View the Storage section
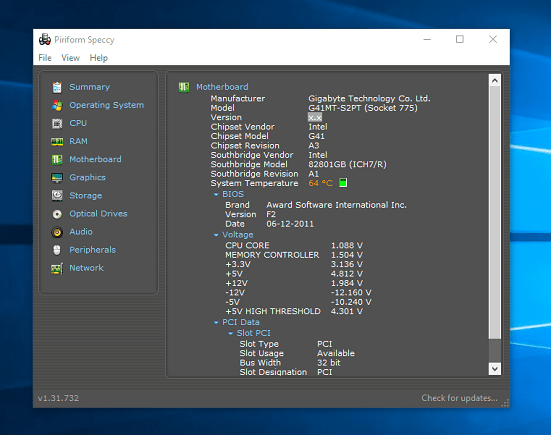 pos(86,196)
